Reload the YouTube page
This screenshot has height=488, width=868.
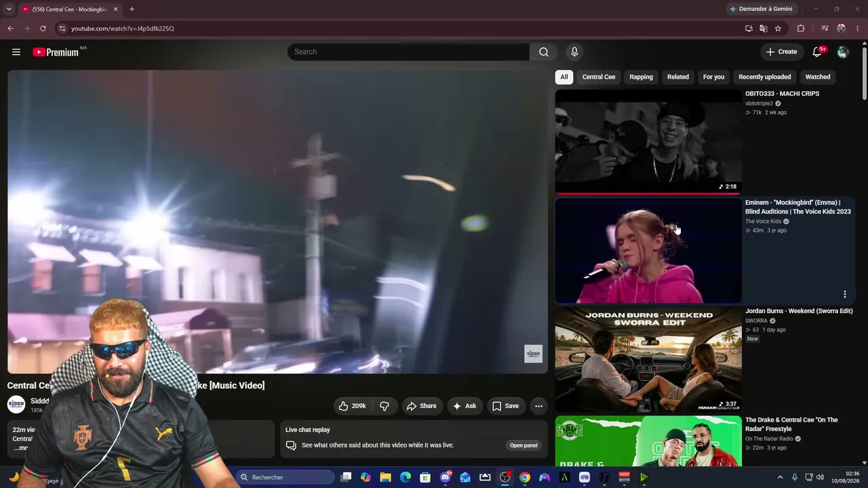click(x=43, y=28)
